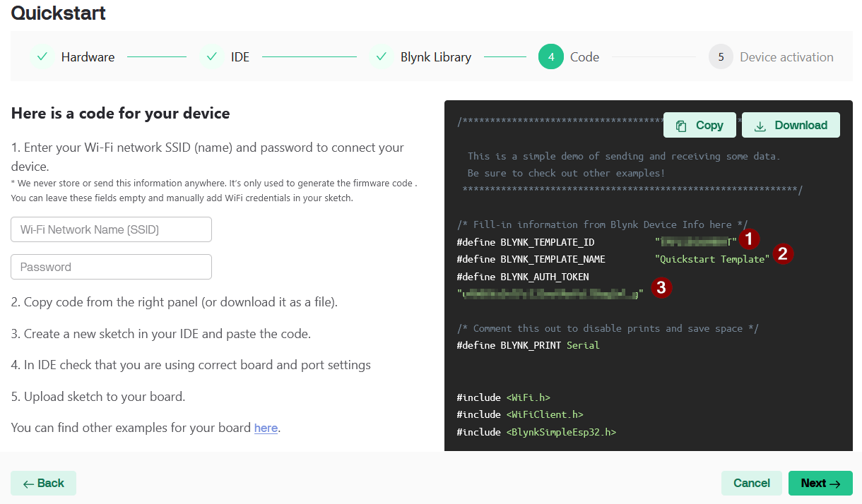The height and width of the screenshot is (504, 862).
Task: Select the grey step 5 circle
Action: (721, 57)
